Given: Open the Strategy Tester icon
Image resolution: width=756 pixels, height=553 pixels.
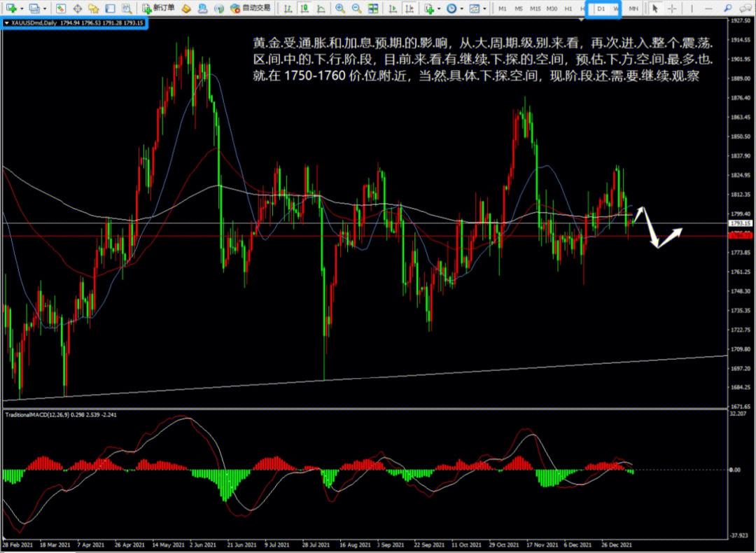Looking at the screenshot, I should tap(127, 8).
